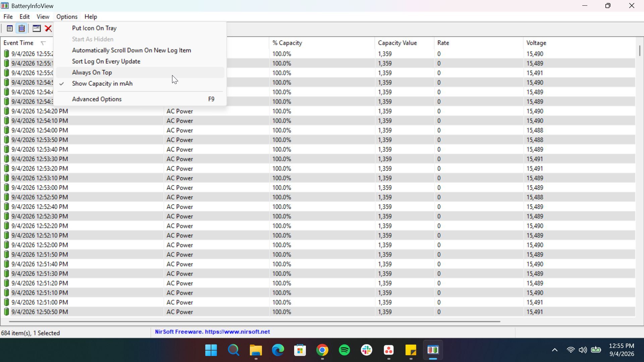Close the open Options menu
Screen dimensions: 644x362
click(x=67, y=17)
